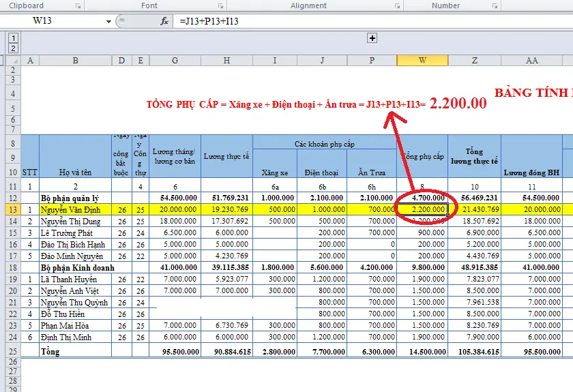The height and width of the screenshot is (392, 573).
Task: Click the Tổng total row label
Action: point(75,352)
